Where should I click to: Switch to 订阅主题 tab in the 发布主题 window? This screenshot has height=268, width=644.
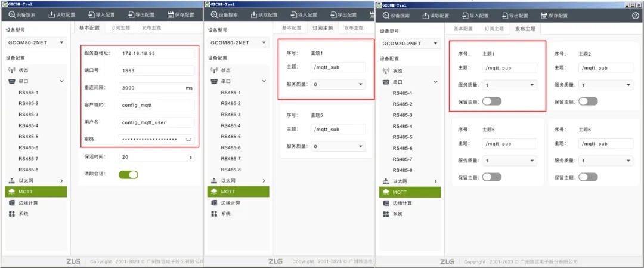click(494, 29)
